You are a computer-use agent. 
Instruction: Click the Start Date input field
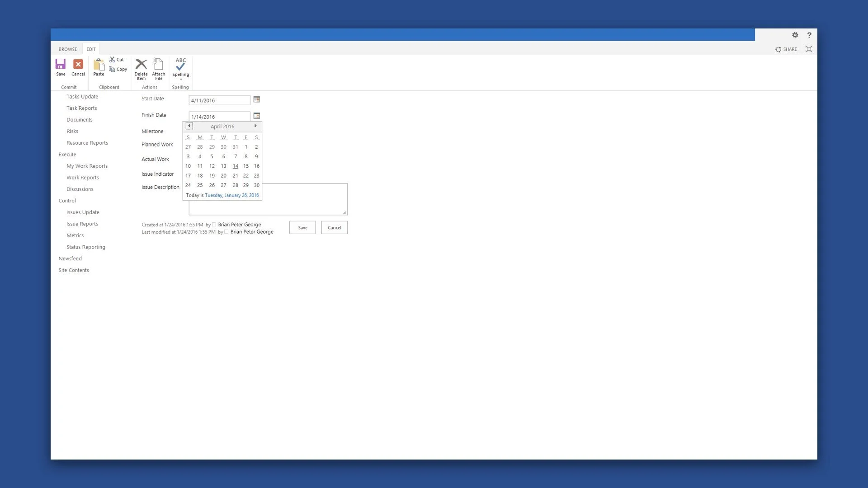click(219, 100)
